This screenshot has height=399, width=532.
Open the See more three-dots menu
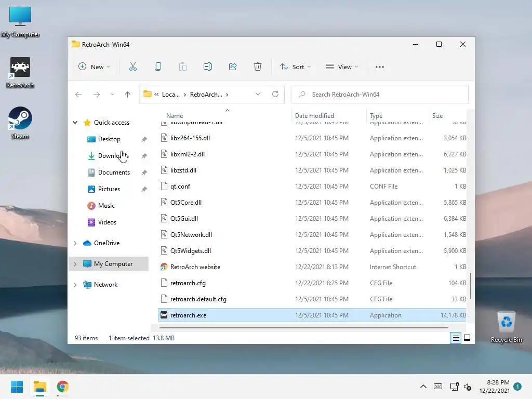click(380, 67)
